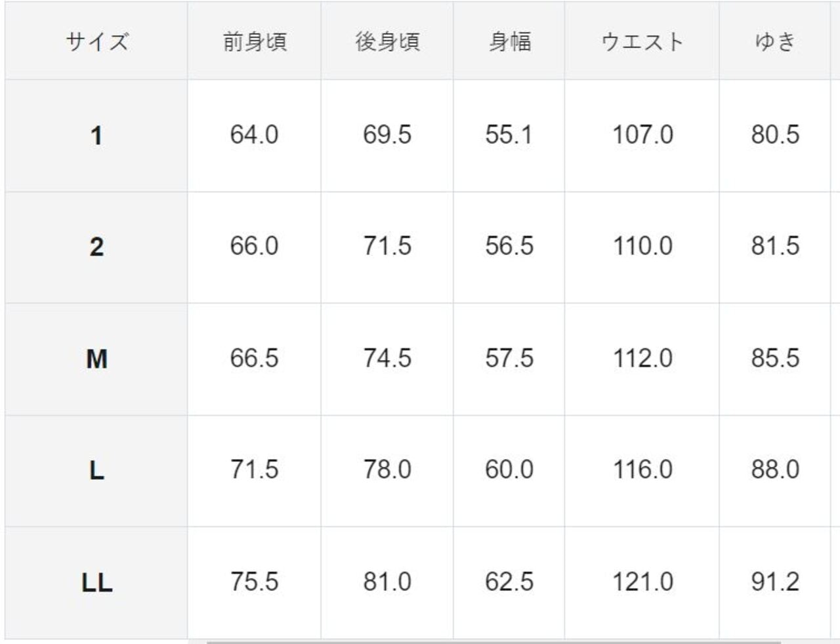840x644 pixels.
Task: Click the 身幅 column header
Action: coord(509,42)
